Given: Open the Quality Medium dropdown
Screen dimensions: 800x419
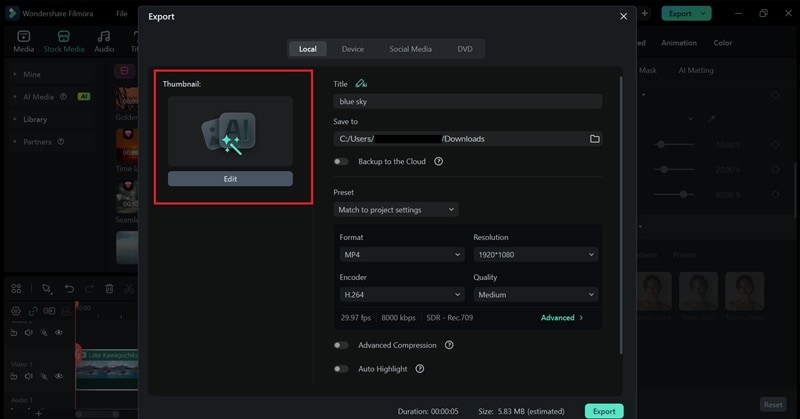Looking at the screenshot, I should 536,294.
